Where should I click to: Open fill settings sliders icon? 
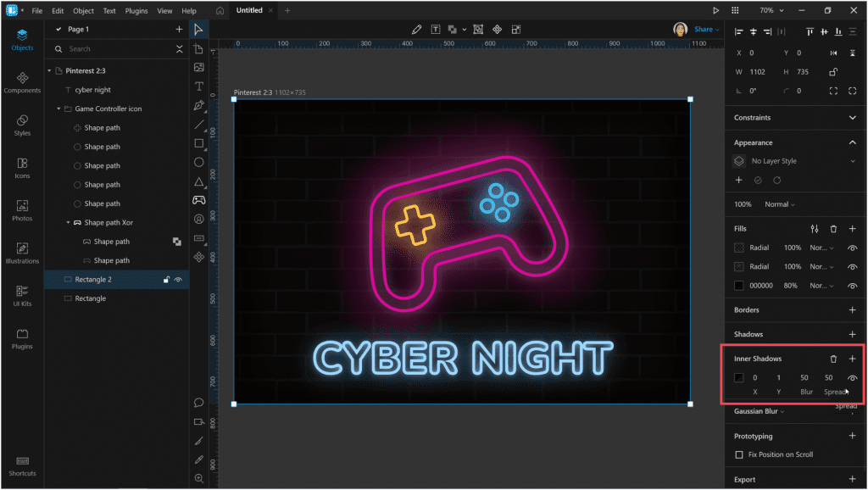click(815, 229)
